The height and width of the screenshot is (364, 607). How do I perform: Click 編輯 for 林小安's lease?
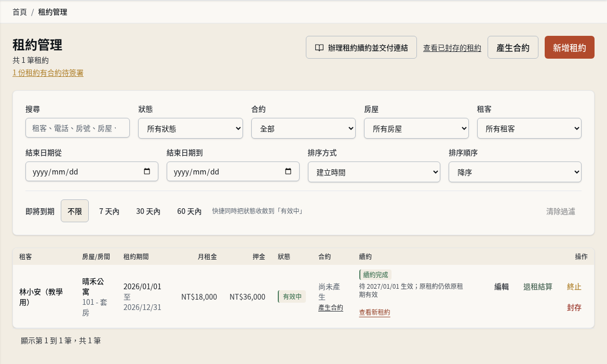tap(501, 287)
